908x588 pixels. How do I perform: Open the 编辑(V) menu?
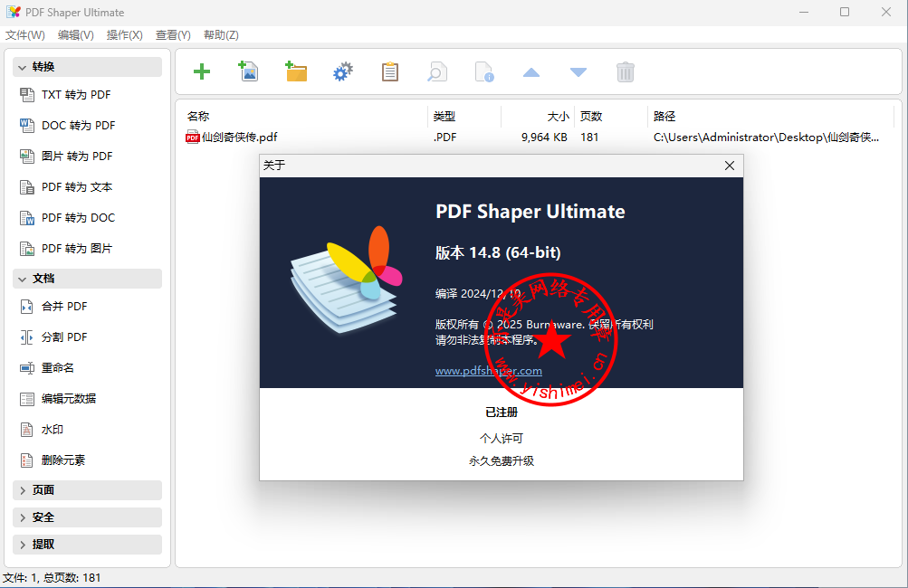[x=75, y=35]
